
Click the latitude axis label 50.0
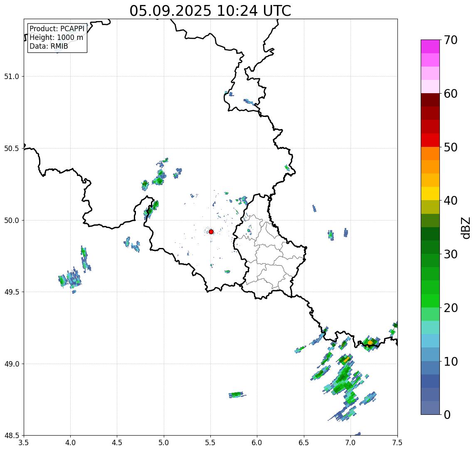(x=11, y=221)
